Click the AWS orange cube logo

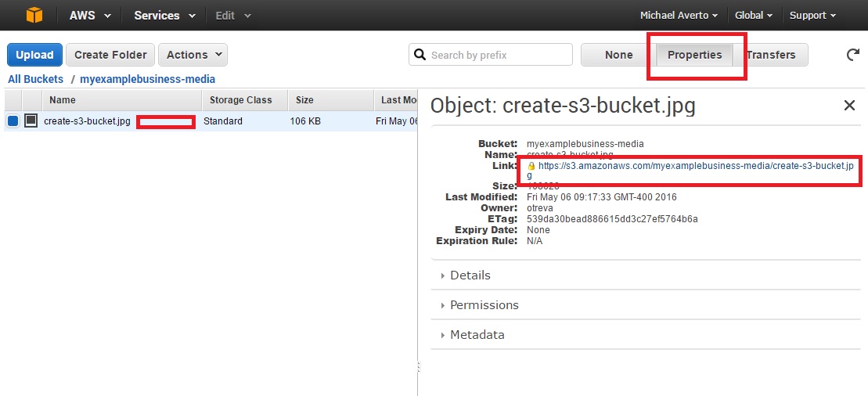point(34,15)
